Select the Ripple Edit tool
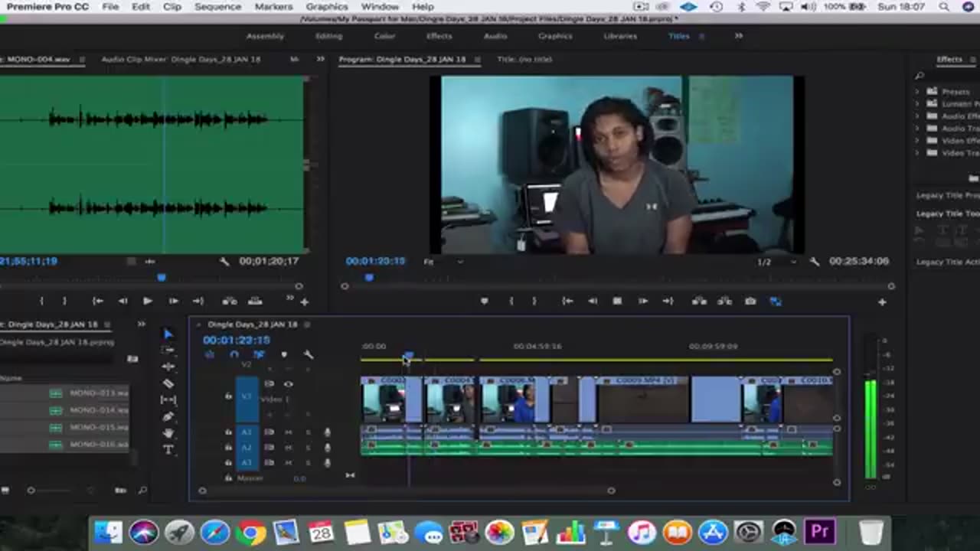Screen dimensions: 980x551 click(x=168, y=367)
